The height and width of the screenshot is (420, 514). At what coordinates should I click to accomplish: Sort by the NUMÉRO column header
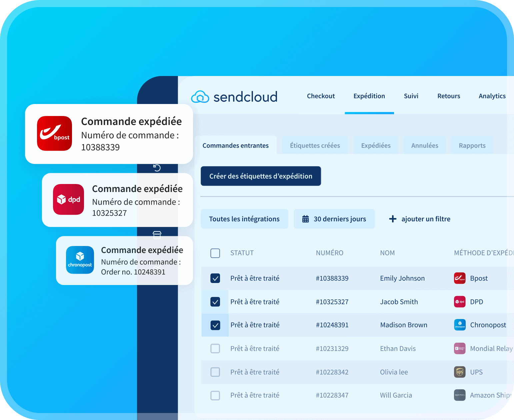[330, 253]
